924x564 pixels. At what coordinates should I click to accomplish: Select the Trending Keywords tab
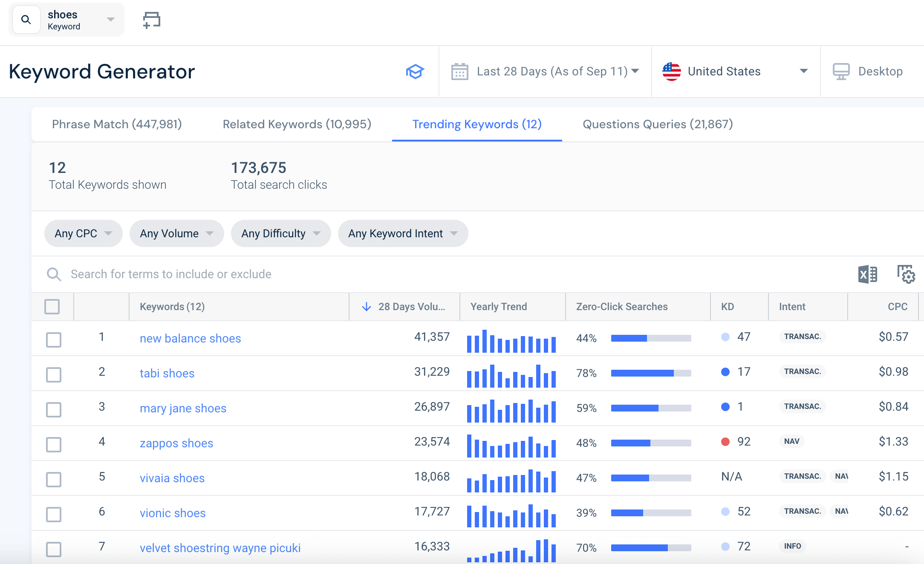[x=477, y=124]
